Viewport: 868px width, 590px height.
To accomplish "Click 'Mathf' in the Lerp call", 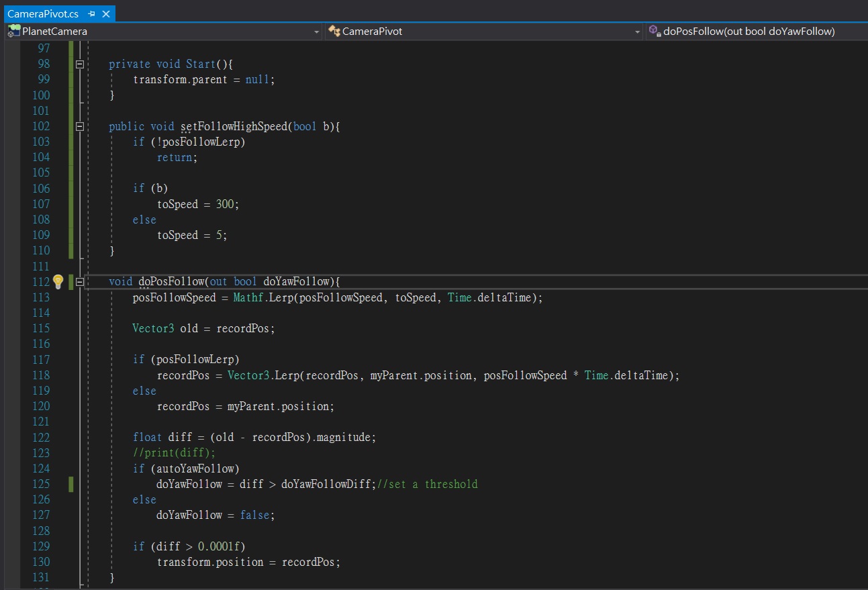I will (248, 297).
